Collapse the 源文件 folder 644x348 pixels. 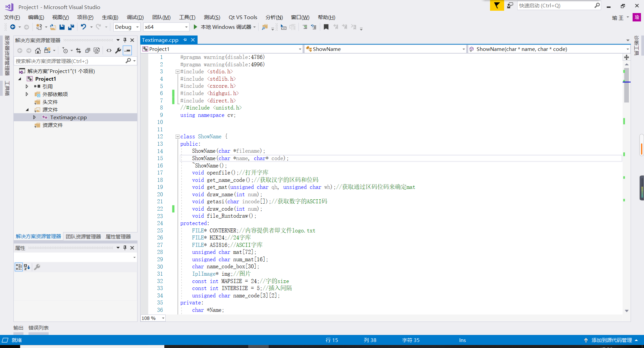27,110
